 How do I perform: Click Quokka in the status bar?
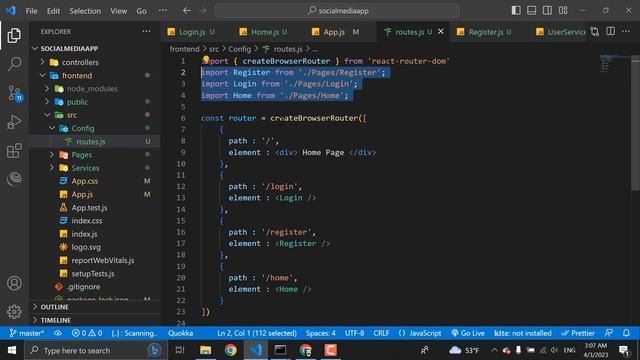180,333
